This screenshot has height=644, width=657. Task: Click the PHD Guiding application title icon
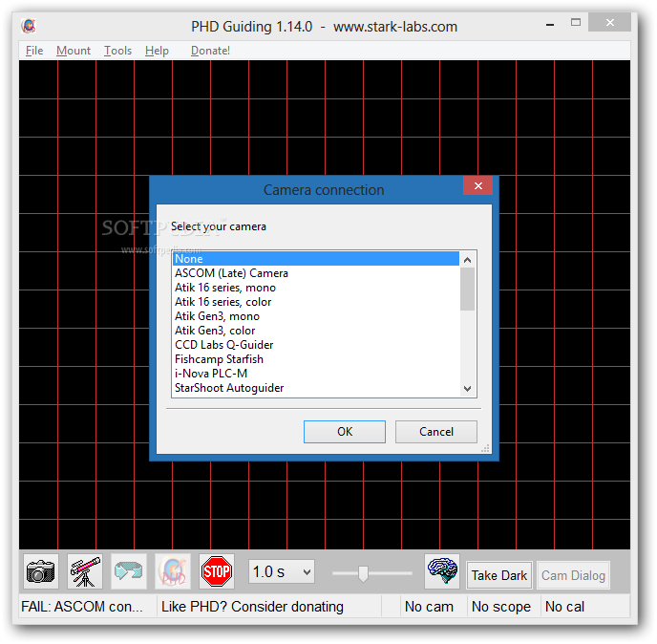[29, 26]
